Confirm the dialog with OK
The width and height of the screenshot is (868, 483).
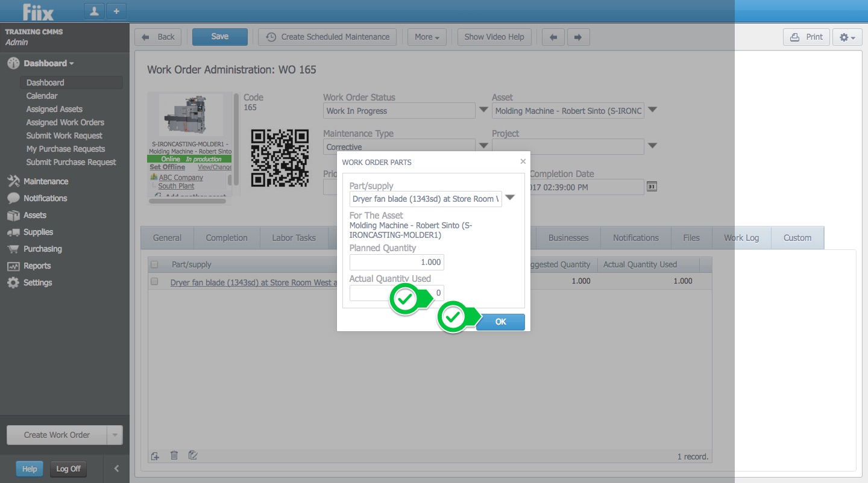[x=500, y=322]
